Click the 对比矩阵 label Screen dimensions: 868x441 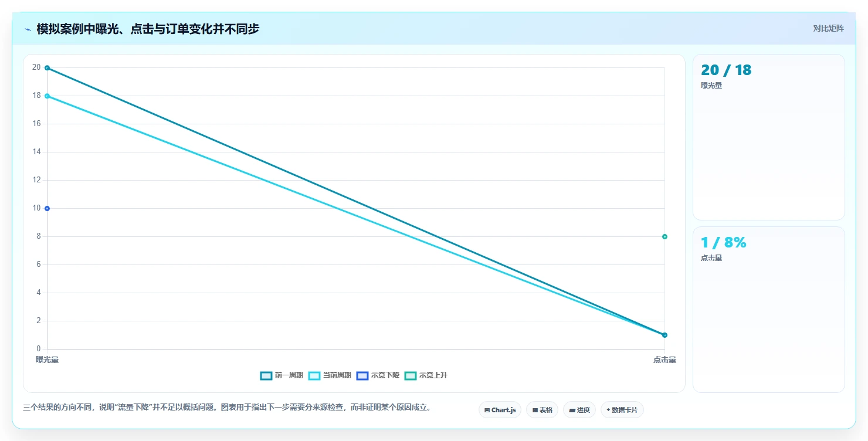[x=829, y=28]
